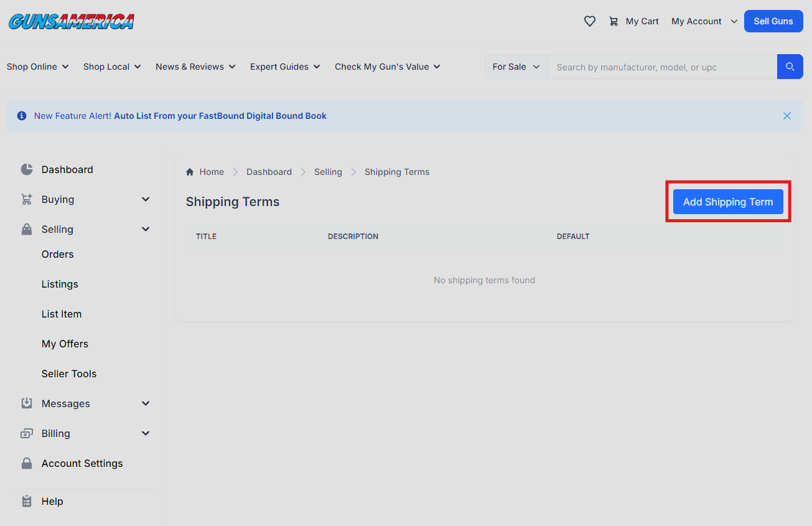Click the GunsAmerica logo
This screenshot has height=526, width=812.
point(71,21)
